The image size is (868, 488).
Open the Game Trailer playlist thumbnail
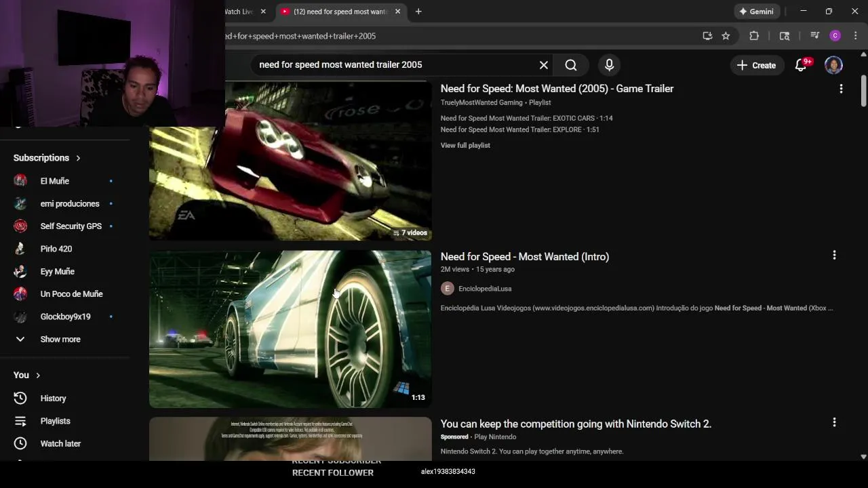coord(290,161)
